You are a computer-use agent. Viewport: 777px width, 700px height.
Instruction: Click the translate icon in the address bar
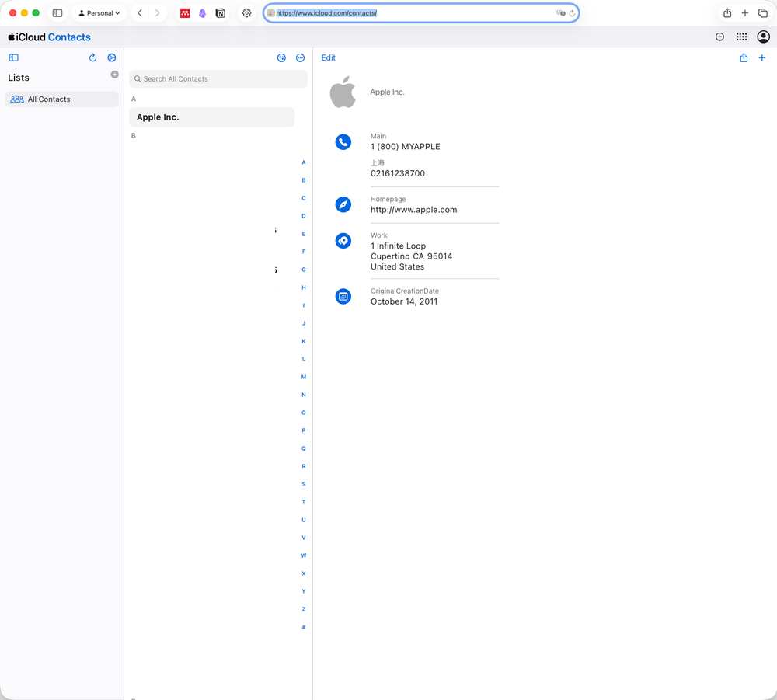tap(560, 13)
